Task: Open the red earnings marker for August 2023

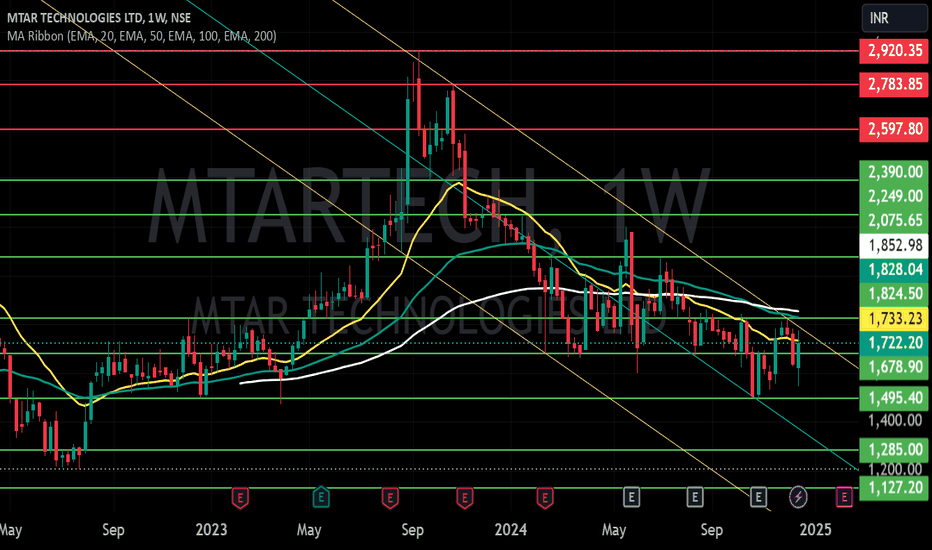Action: pos(390,497)
